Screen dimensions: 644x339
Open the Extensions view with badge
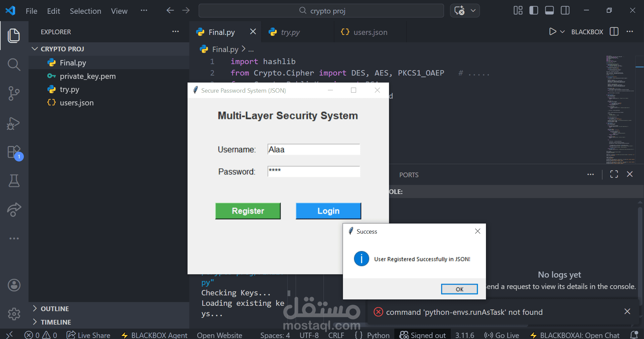(x=14, y=152)
